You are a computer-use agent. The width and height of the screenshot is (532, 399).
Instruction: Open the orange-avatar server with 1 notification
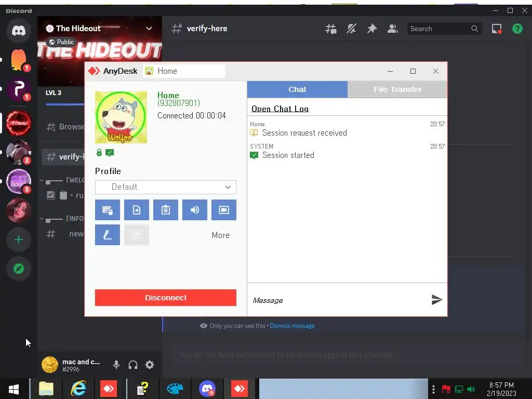click(x=19, y=60)
